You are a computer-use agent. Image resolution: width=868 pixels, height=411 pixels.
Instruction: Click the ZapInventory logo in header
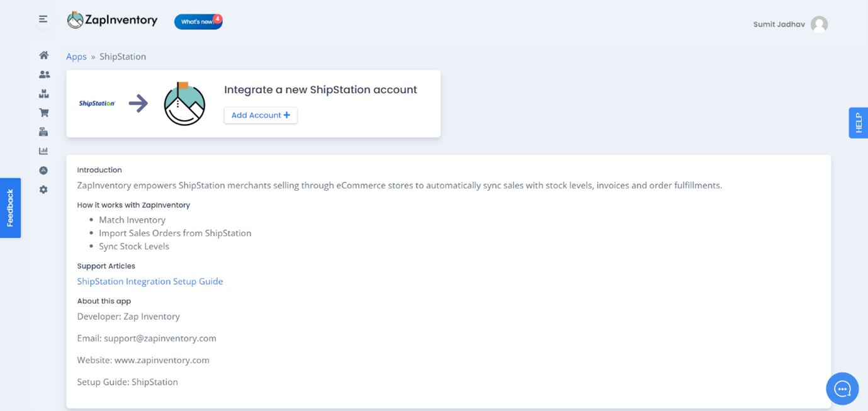pyautogui.click(x=112, y=20)
